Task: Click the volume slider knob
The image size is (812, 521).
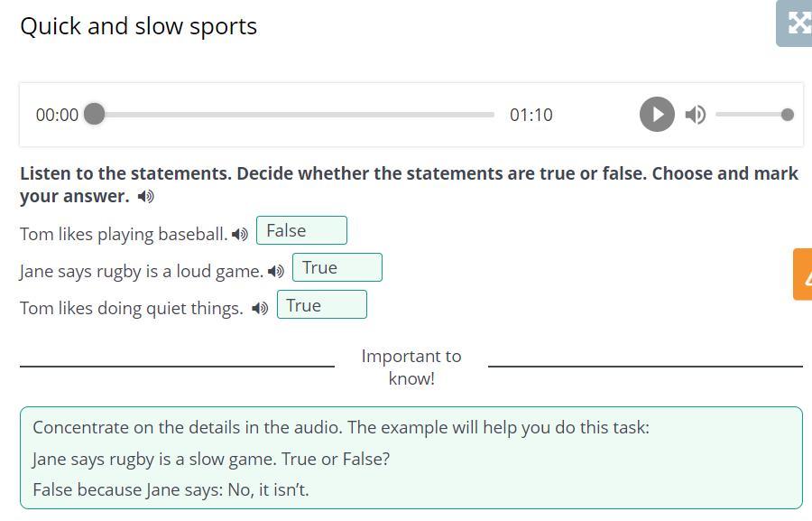Action: [x=788, y=115]
